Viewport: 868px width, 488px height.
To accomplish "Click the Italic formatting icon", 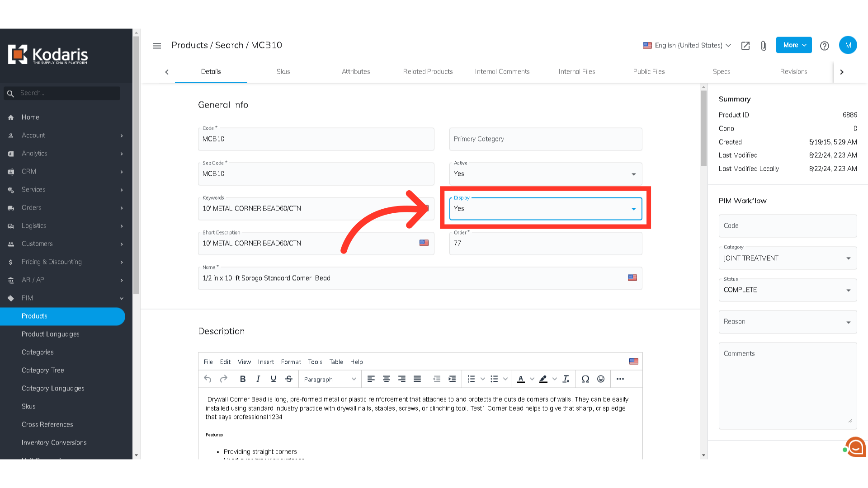I will coord(258,379).
